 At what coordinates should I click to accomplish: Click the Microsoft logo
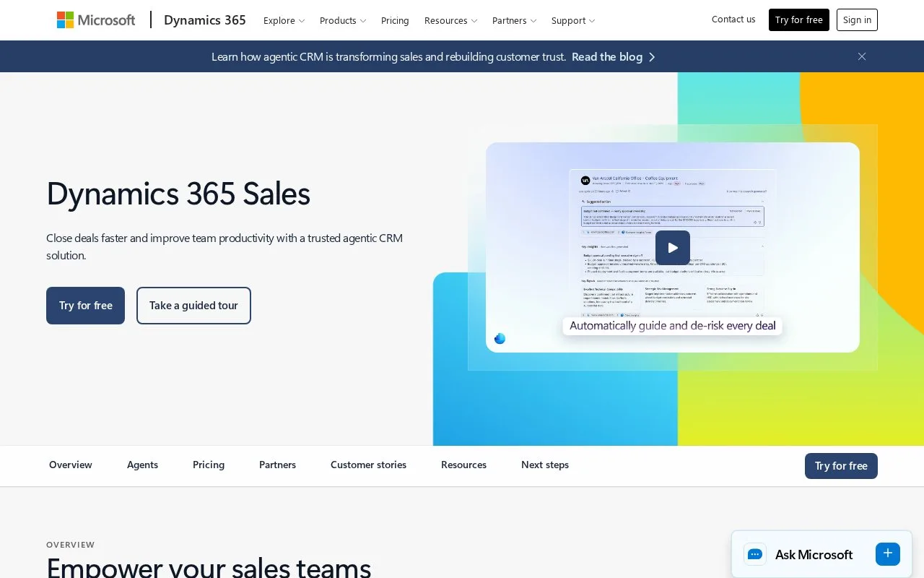[x=96, y=20]
